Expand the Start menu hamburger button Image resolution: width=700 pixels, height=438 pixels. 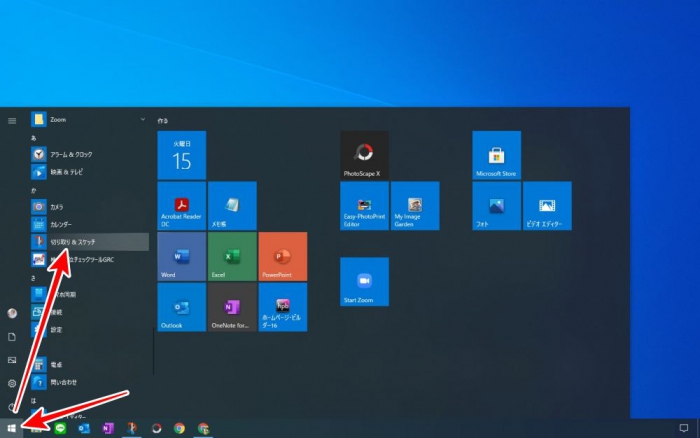tap(12, 121)
